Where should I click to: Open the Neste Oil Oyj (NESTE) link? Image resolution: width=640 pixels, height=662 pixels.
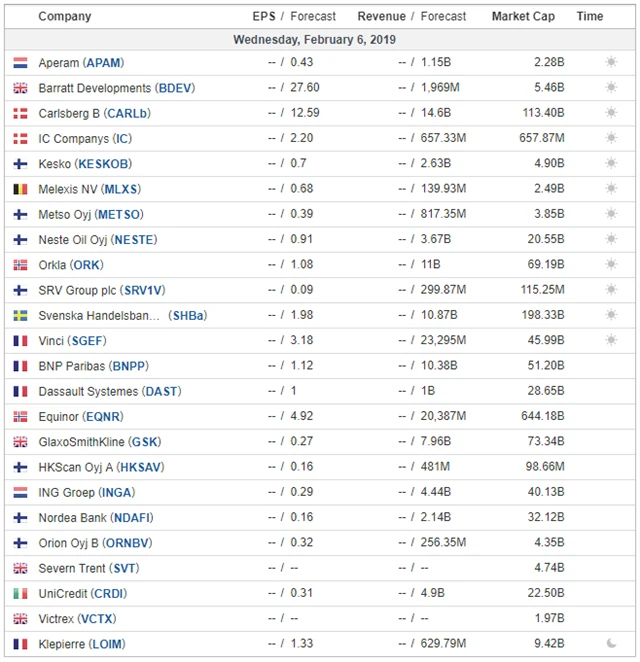97,240
